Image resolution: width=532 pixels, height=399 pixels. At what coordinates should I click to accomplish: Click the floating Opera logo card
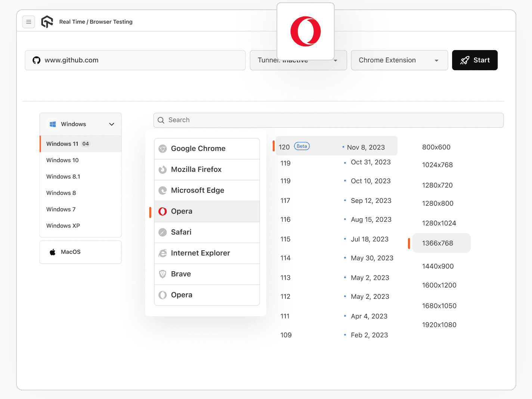tap(306, 31)
